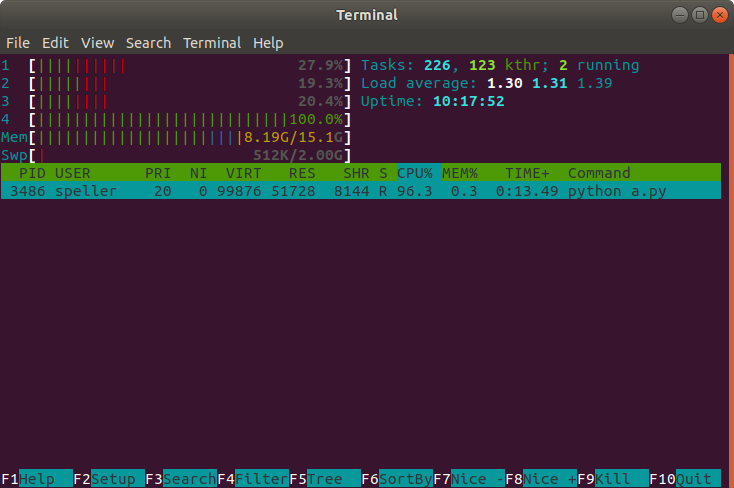734x488 pixels.
Task: Click the 0:13.49 time value
Action: pyautogui.click(x=527, y=191)
